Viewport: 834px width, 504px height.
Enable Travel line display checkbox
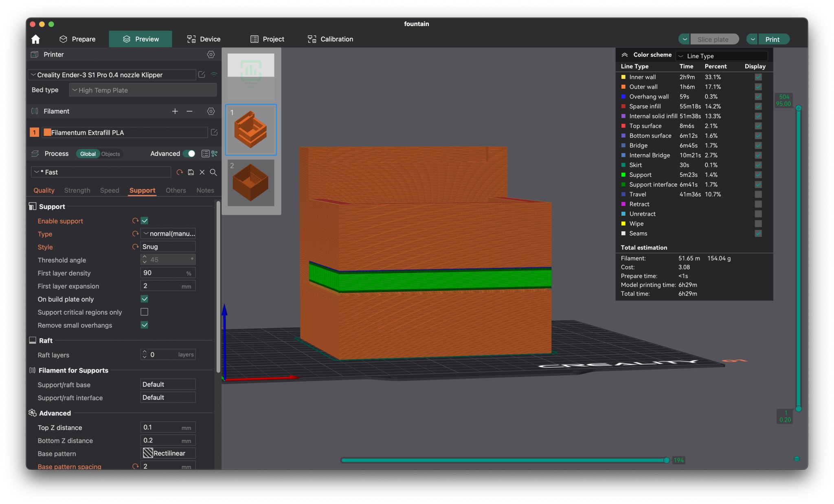(x=758, y=194)
